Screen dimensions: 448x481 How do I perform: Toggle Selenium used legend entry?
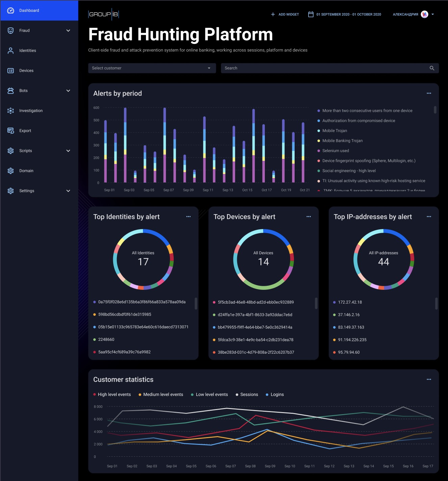(333, 151)
